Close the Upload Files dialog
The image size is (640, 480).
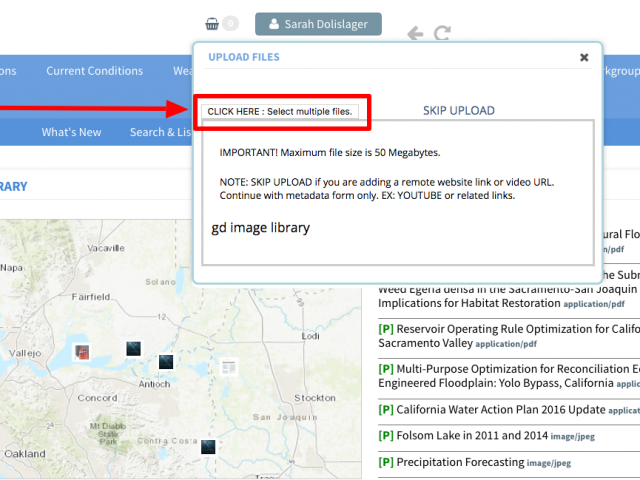pyautogui.click(x=584, y=58)
